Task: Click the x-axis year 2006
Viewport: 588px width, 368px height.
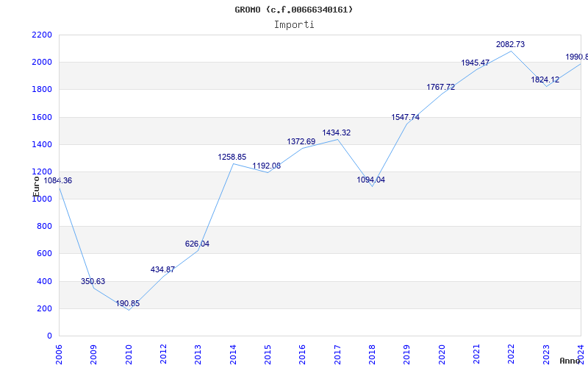Action: click(59, 355)
